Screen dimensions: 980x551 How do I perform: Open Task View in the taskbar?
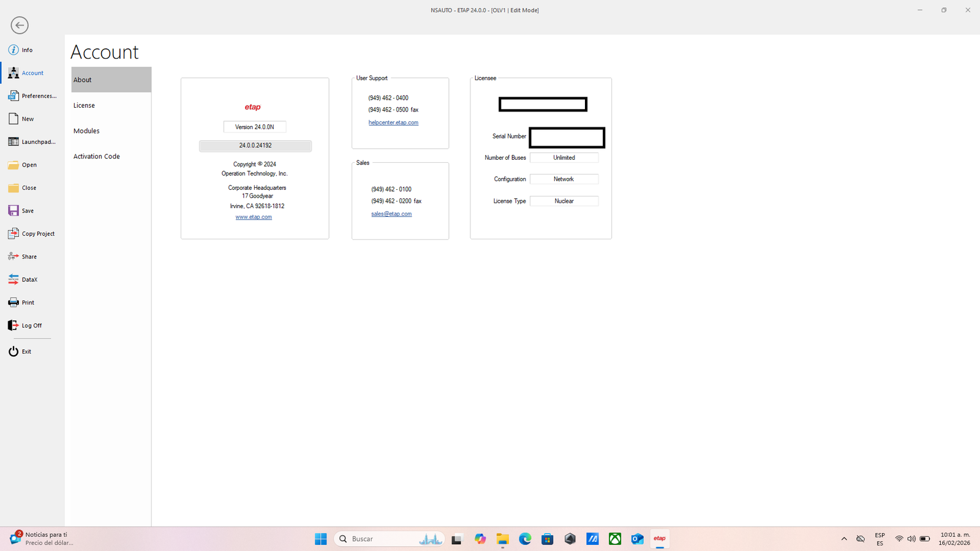click(456, 539)
